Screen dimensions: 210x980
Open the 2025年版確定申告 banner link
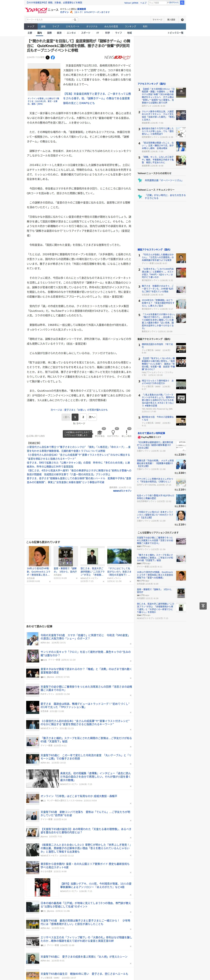pyautogui.click(x=54, y=3)
